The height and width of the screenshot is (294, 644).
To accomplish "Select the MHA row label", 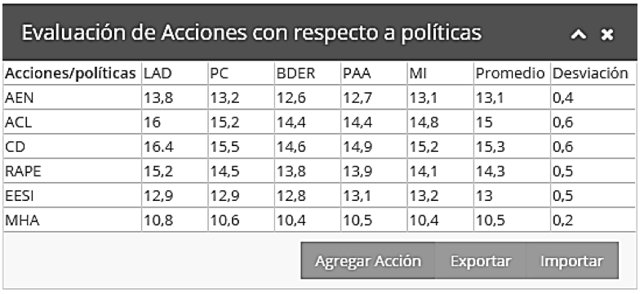I will tap(22, 220).
